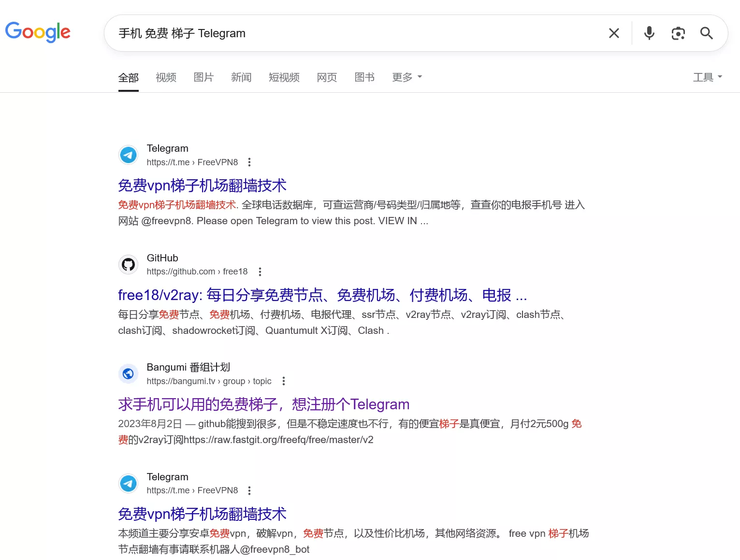Switch to the 图片 tab
The width and height of the screenshot is (740, 560).
tap(203, 77)
